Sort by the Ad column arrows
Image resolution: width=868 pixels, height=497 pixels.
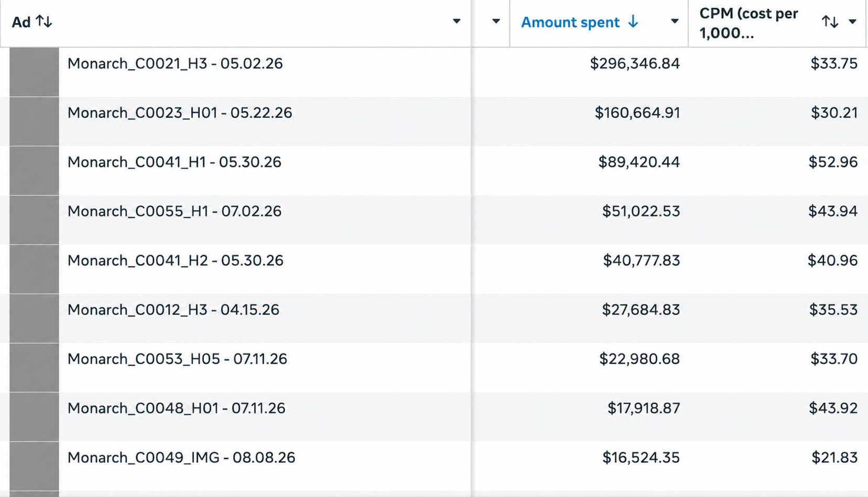(x=44, y=21)
